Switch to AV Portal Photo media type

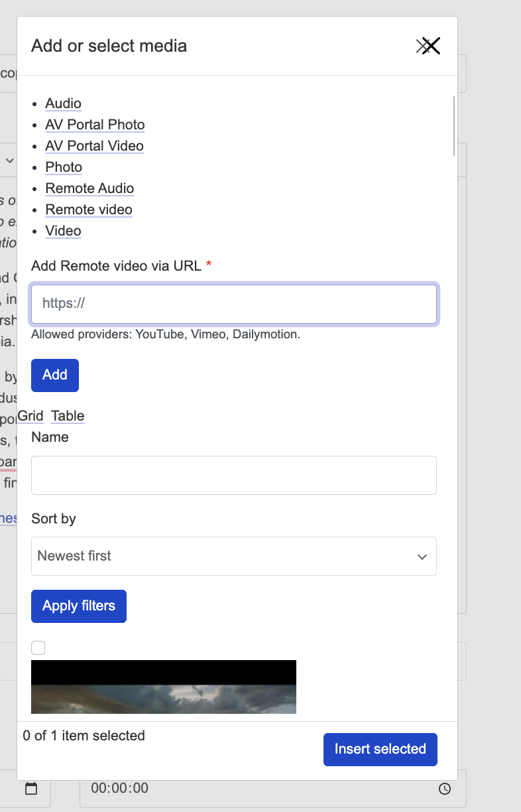(x=95, y=125)
